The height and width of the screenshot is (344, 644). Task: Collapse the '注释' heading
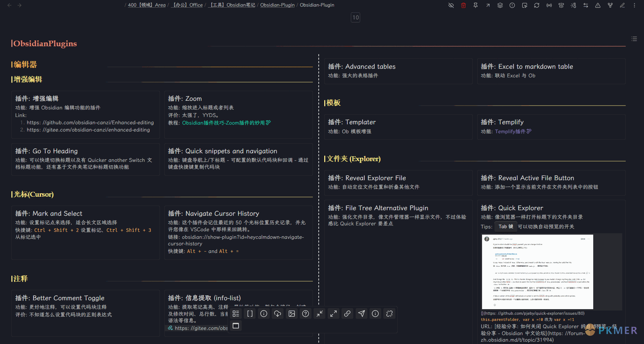pyautogui.click(x=20, y=279)
